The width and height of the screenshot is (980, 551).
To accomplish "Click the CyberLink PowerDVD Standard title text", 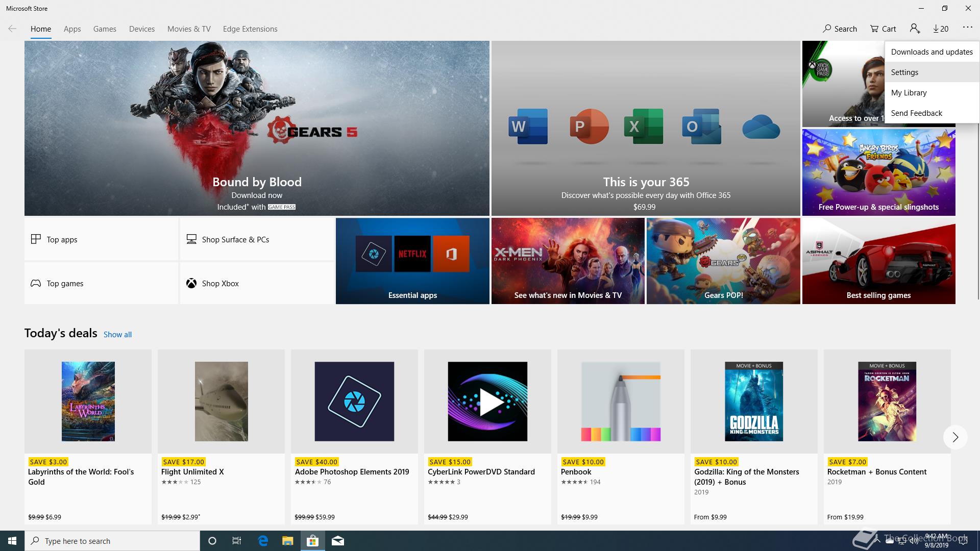I will pos(481,472).
